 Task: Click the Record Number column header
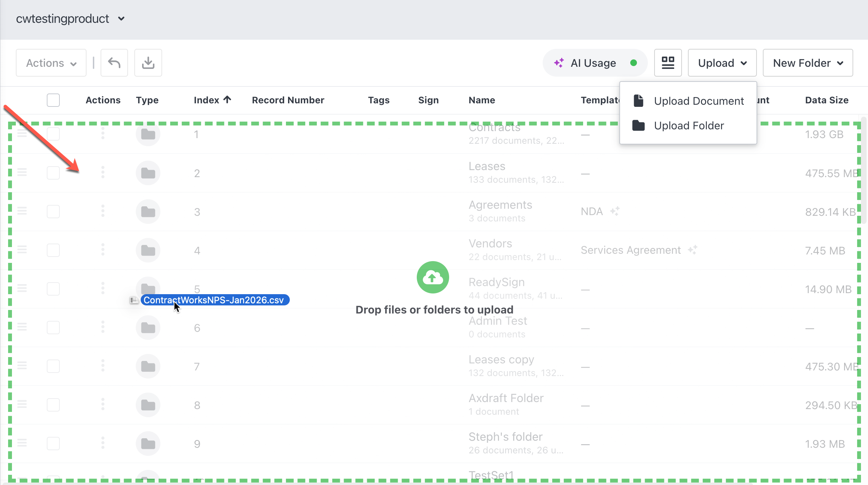[x=288, y=100]
